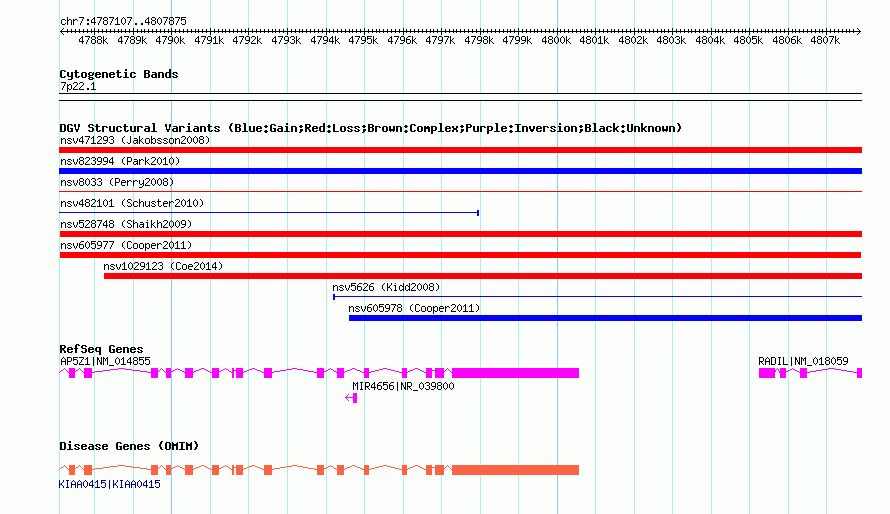Open the KIAA0415|KIAA0415 OMIM link
Screen dimensions: 890x514
(110, 484)
